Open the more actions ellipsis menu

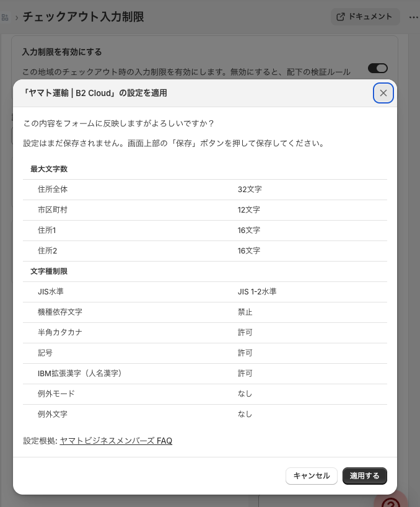pos(414,17)
